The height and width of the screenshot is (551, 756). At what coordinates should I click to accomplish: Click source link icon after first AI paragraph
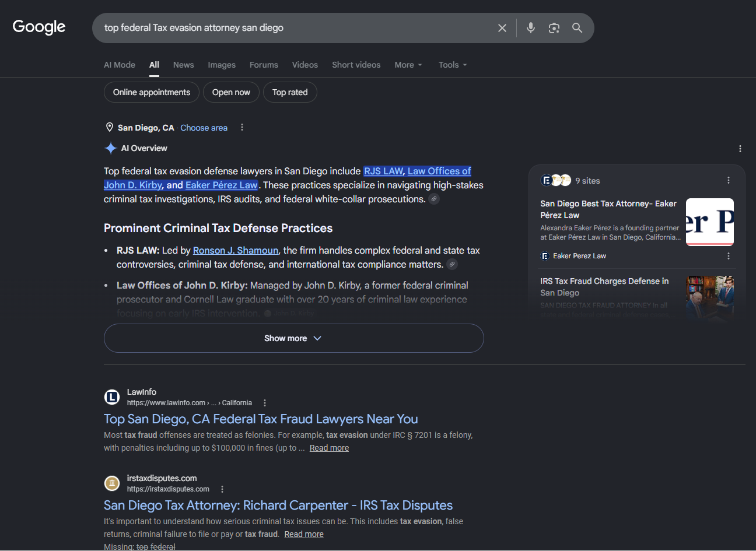pos(433,199)
